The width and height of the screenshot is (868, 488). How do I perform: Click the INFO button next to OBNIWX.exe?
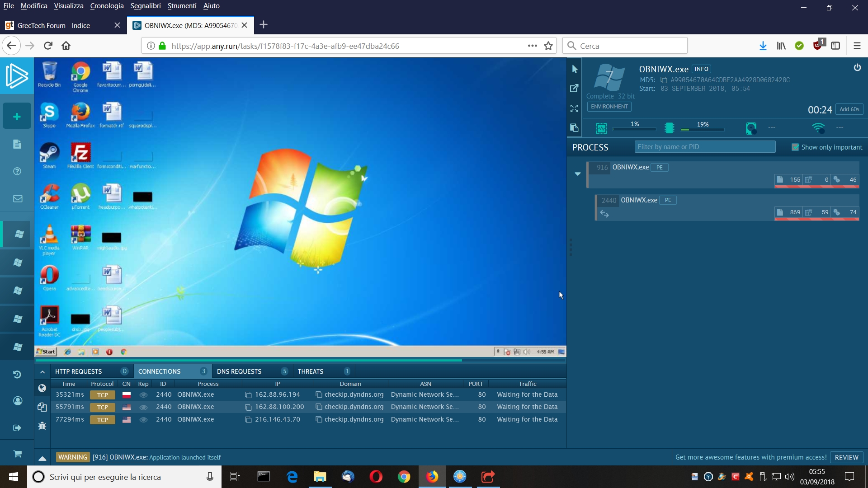701,69
